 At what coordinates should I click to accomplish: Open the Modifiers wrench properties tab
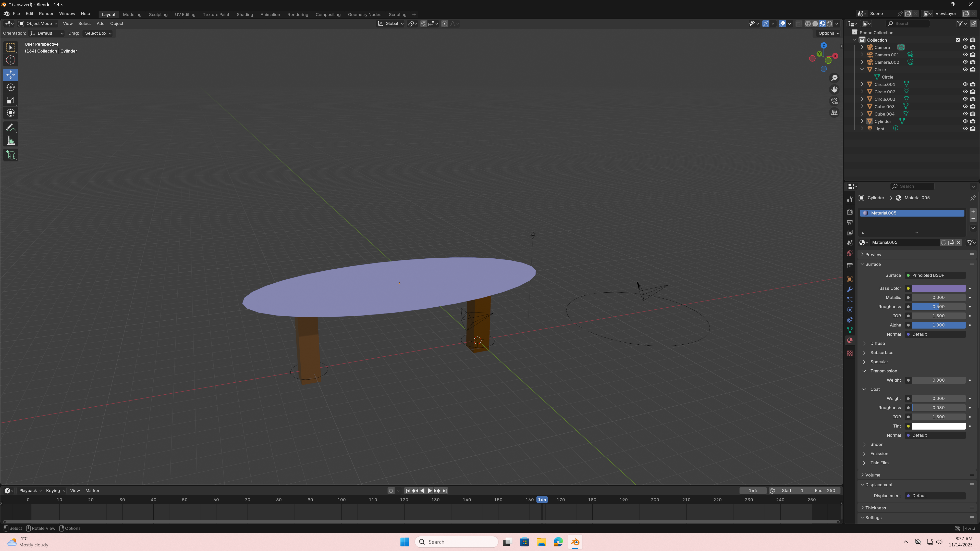pyautogui.click(x=850, y=289)
